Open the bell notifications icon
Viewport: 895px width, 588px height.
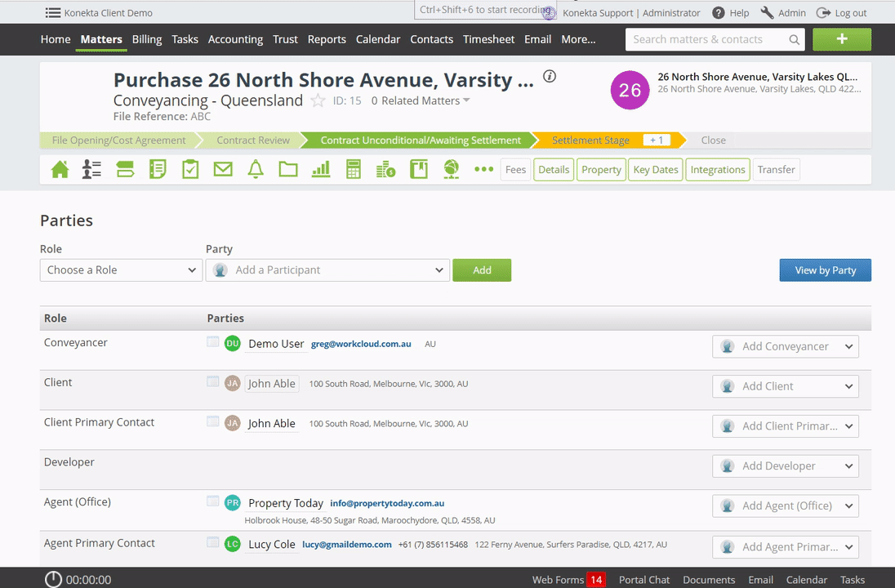pyautogui.click(x=256, y=169)
